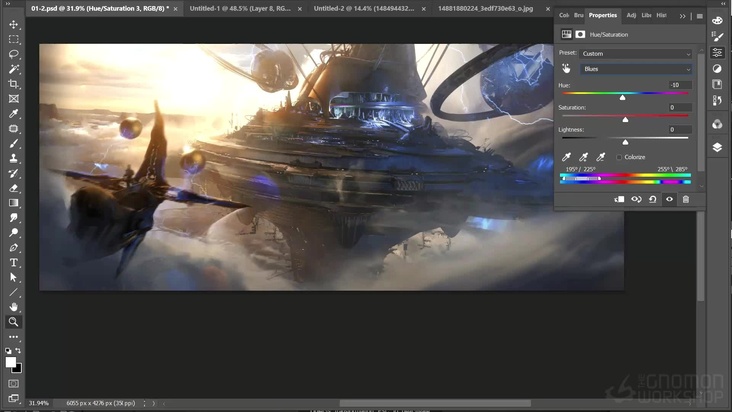Delete this adjustment layer

point(686,199)
